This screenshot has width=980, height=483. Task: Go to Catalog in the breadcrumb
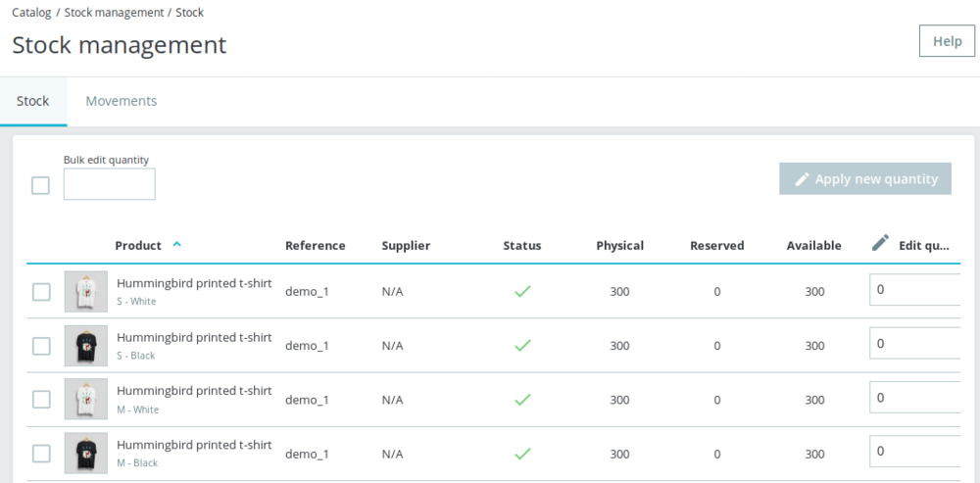[x=31, y=13]
